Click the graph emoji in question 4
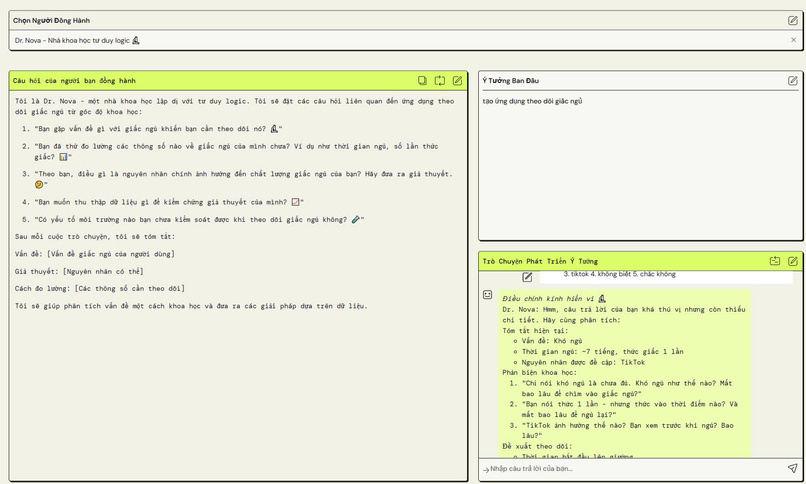Image resolution: width=806 pixels, height=484 pixels. tap(295, 202)
